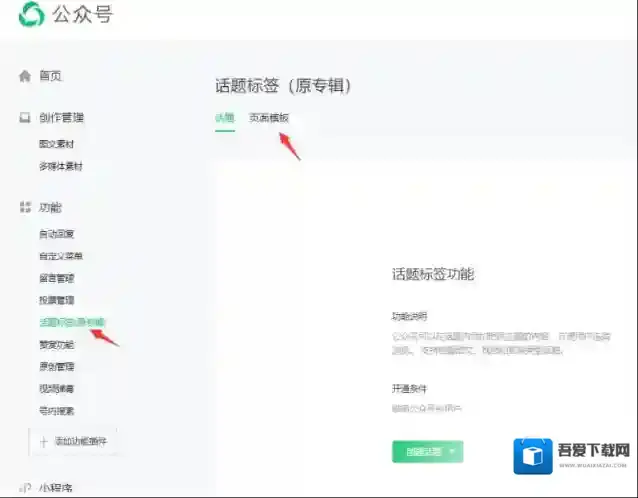Click the grid icon beside 功能
Image resolution: width=638 pixels, height=498 pixels.
(x=25, y=207)
